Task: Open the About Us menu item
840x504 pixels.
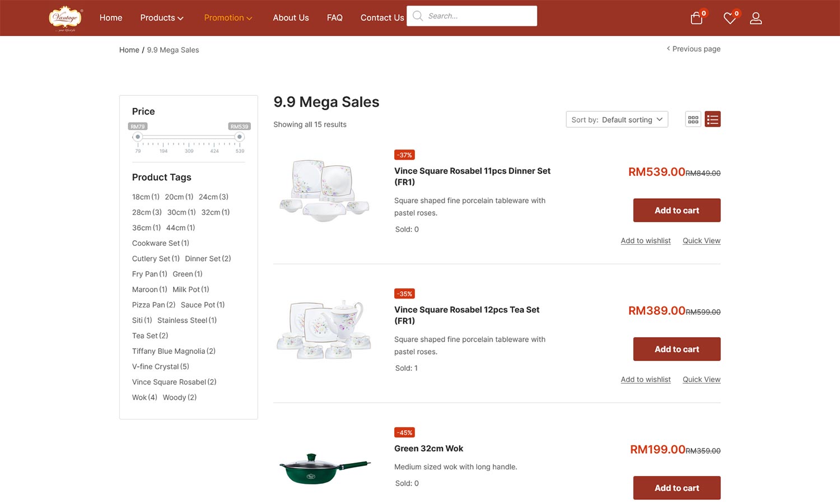Action: point(291,18)
